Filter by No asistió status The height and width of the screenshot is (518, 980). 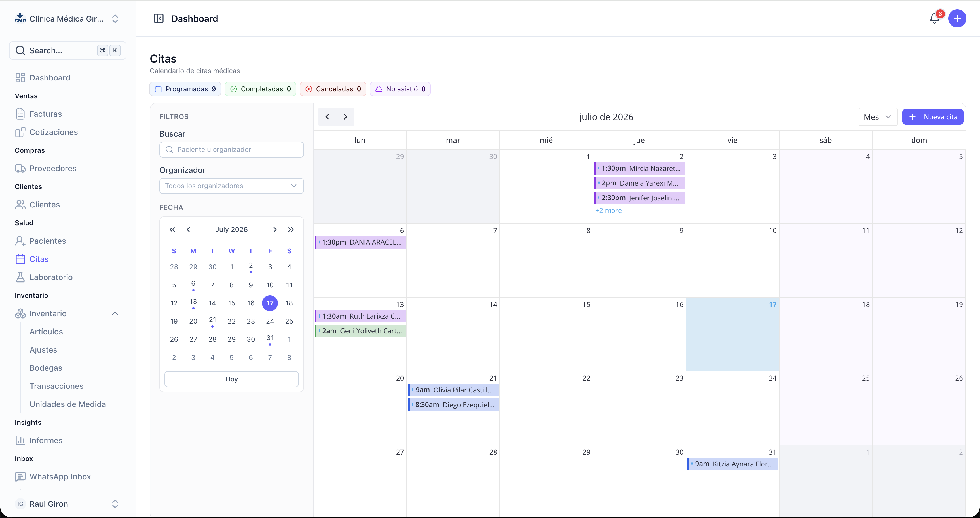point(400,89)
